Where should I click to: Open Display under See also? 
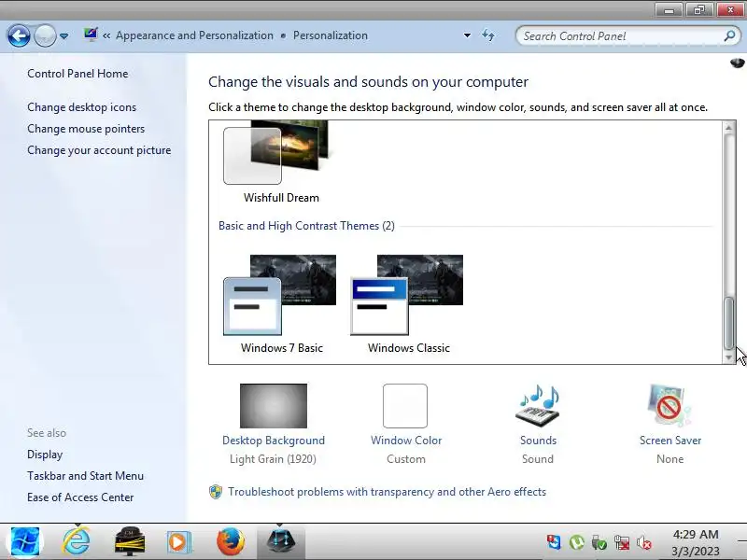(45, 455)
